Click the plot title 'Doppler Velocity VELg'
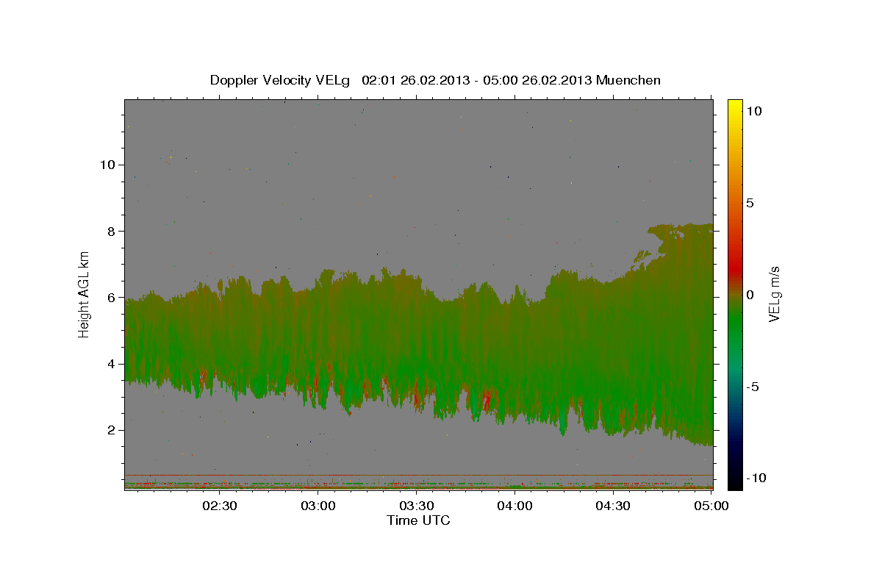The width and height of the screenshot is (882, 588). pos(282,80)
